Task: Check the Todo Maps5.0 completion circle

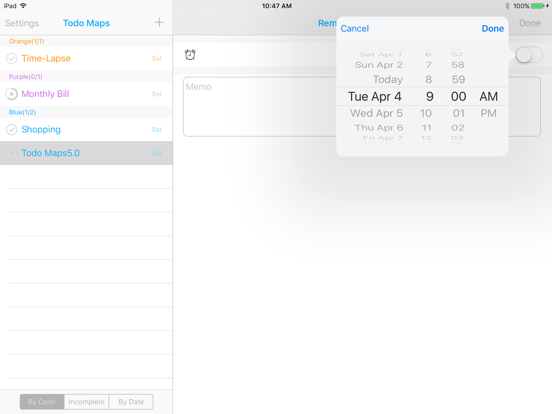Action: (x=12, y=153)
